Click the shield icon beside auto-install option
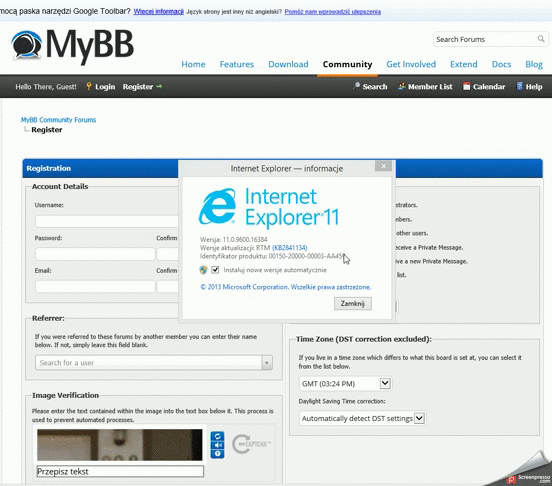This screenshot has width=552, height=486. 203,270
